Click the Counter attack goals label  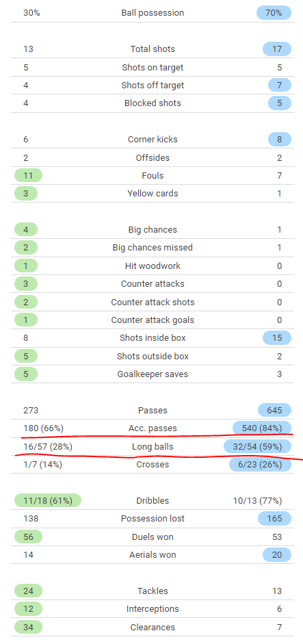[153, 320]
